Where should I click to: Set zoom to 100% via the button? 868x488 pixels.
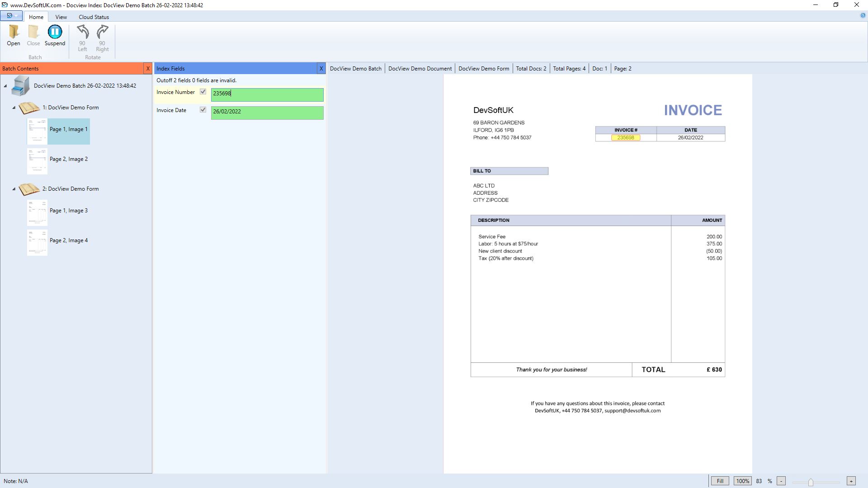click(x=743, y=481)
